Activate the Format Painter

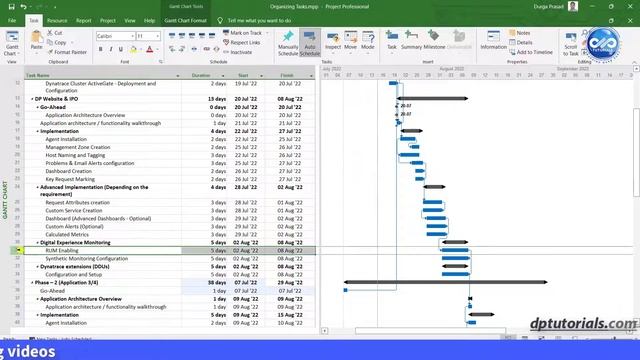pyautogui.click(x=67, y=52)
